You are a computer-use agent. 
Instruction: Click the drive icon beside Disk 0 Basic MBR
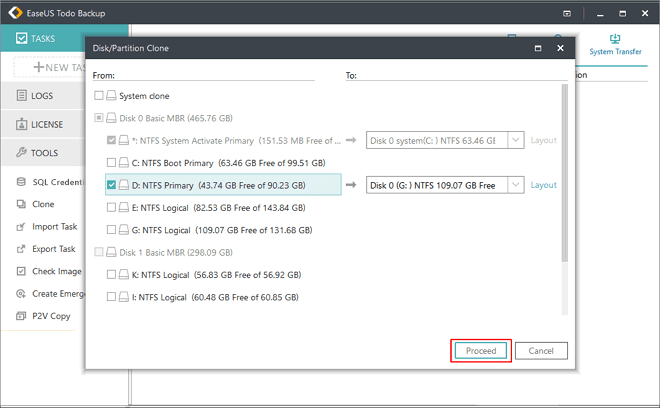(111, 118)
